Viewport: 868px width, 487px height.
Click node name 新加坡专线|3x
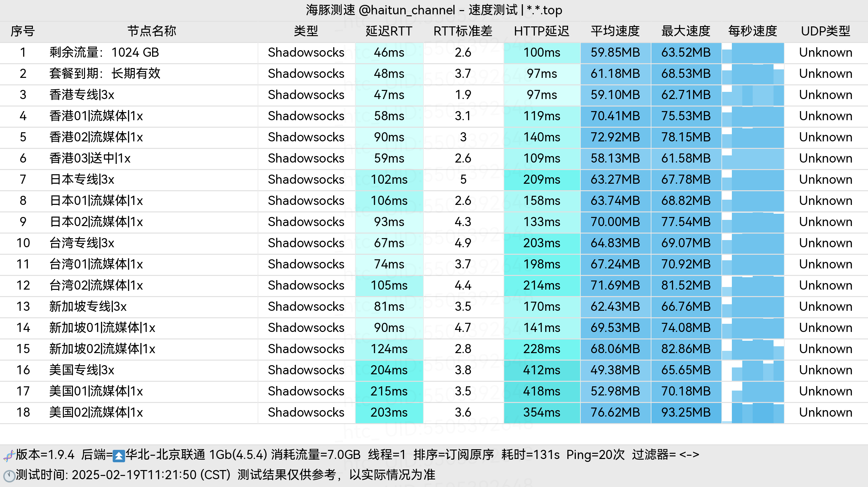click(88, 306)
